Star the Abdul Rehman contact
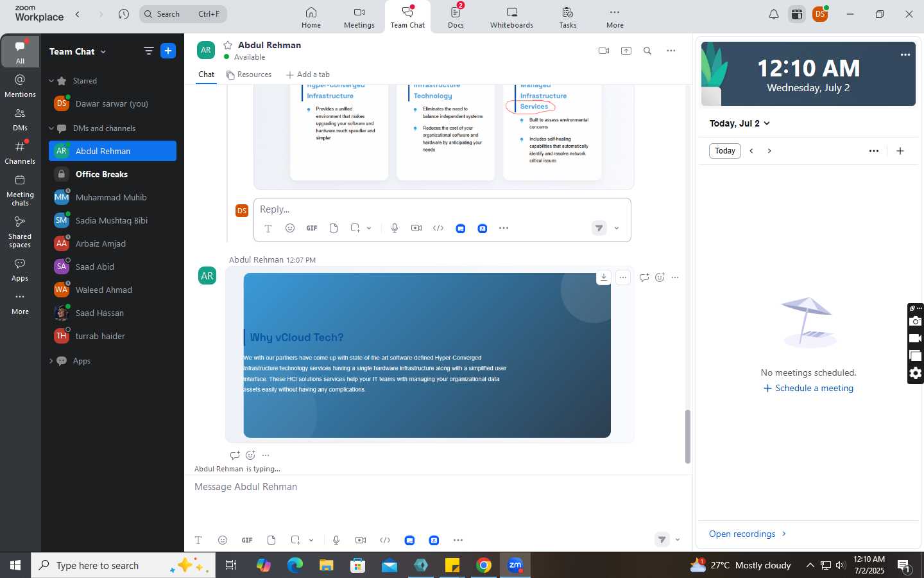Image resolution: width=924 pixels, height=578 pixels. [228, 45]
